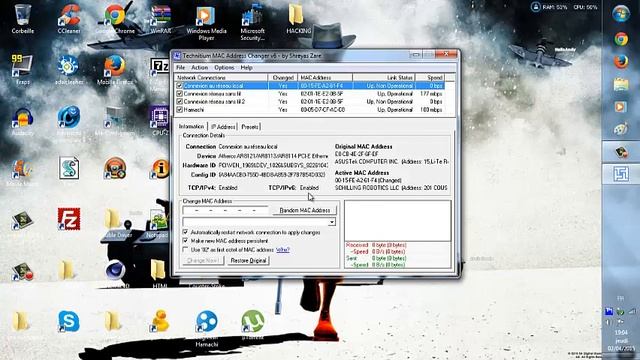Sort by Link Status column header
The height and width of the screenshot is (360, 640).
[384, 78]
